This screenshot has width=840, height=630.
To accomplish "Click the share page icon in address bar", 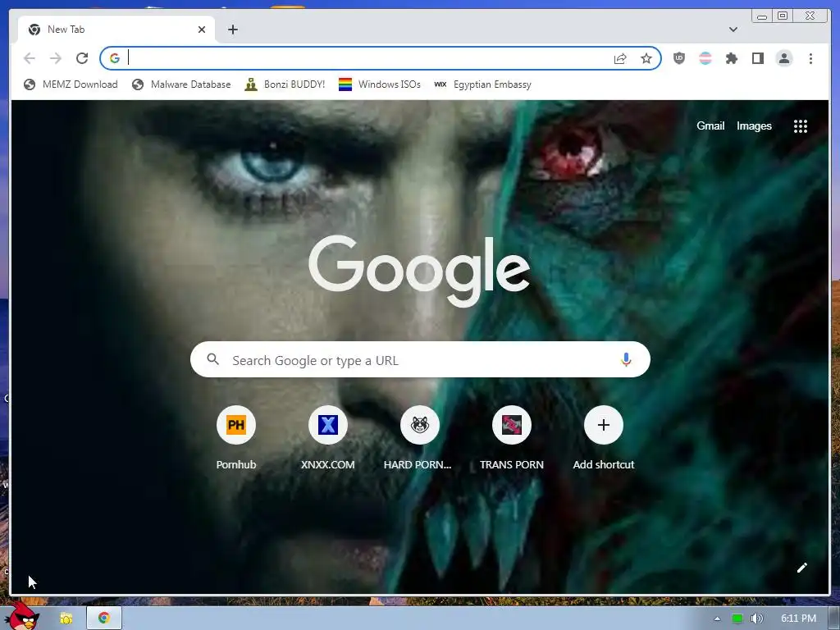I will click(x=620, y=58).
